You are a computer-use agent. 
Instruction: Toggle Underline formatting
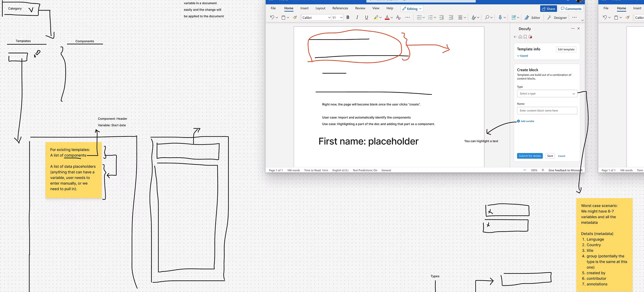[x=366, y=17]
